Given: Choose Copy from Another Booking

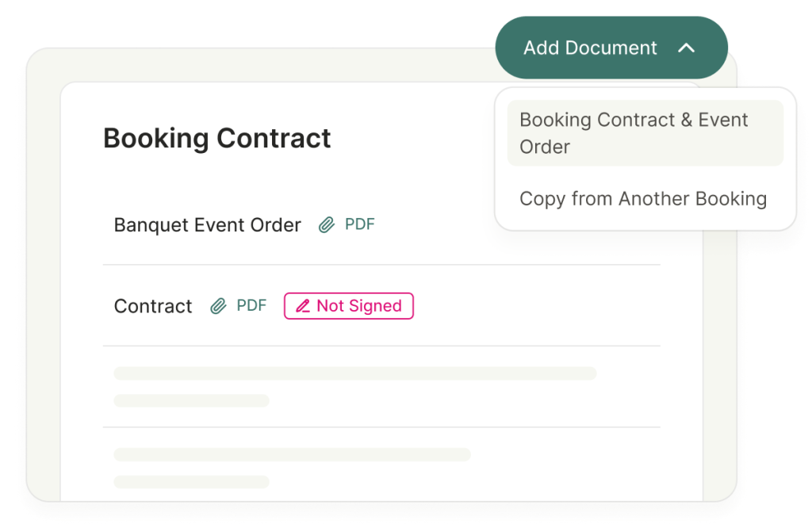Looking at the screenshot, I should coord(643,199).
